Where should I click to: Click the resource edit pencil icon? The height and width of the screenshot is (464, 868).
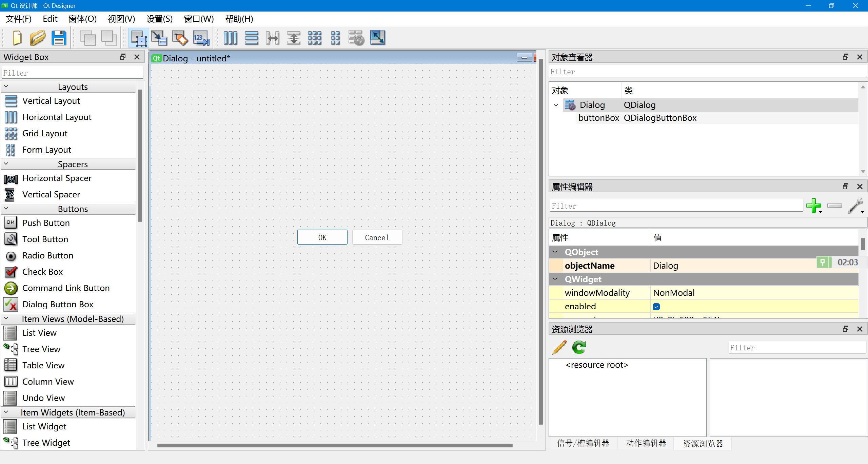coord(559,347)
